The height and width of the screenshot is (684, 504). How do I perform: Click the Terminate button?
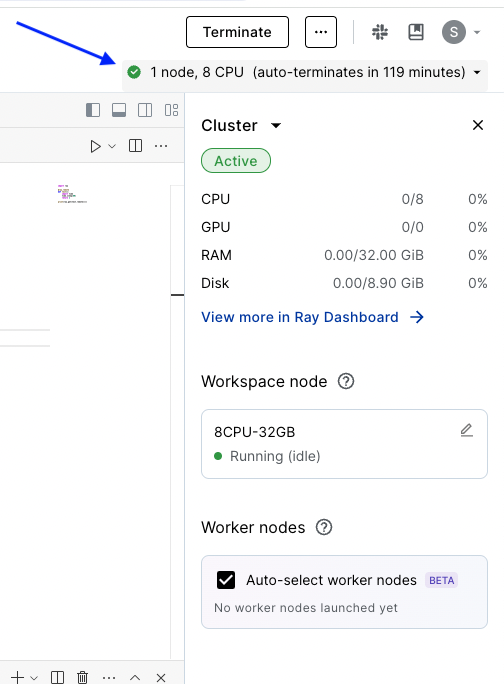(x=237, y=32)
